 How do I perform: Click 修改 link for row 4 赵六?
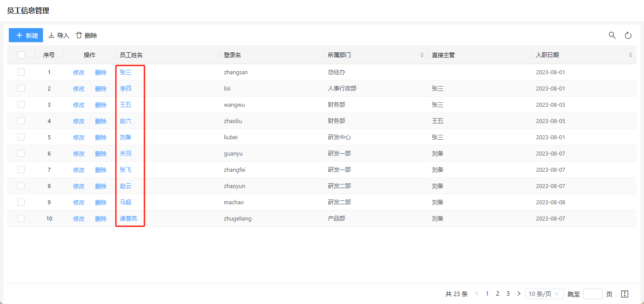click(79, 121)
